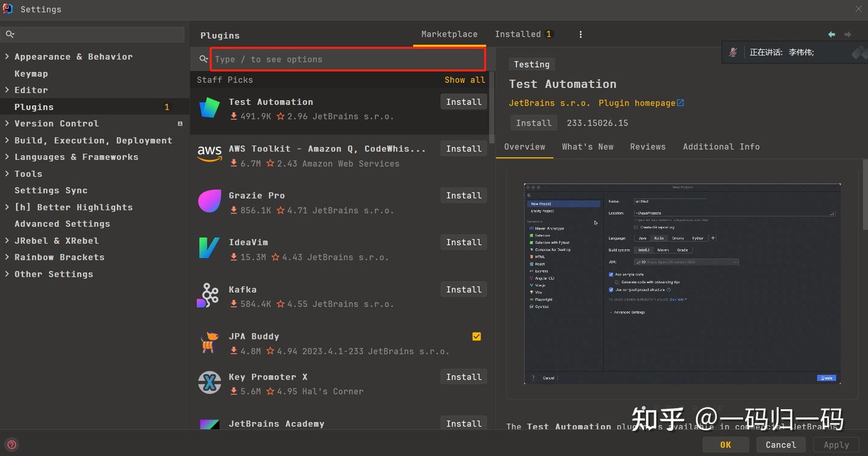868x456 pixels.
Task: Navigate forward with the right arrow
Action: pos(848,34)
